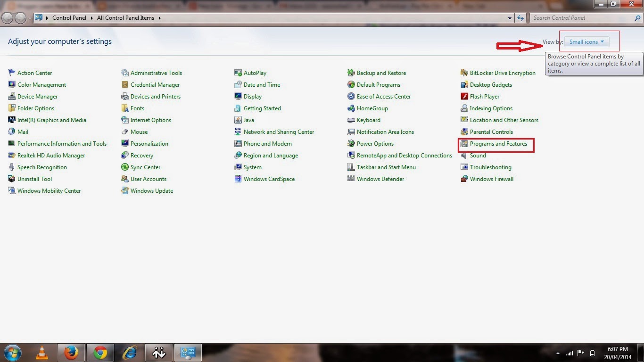Click the HomeGroup icon
The image size is (644, 362).
(x=351, y=108)
